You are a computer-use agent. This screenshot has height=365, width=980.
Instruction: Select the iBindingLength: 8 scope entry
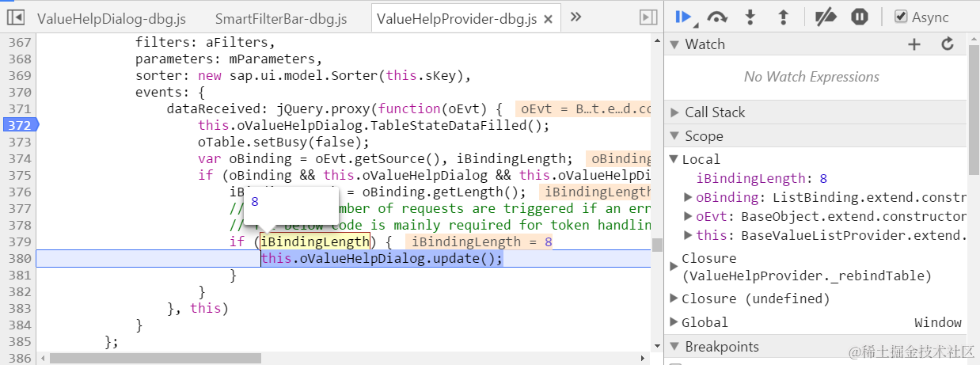[x=762, y=179]
